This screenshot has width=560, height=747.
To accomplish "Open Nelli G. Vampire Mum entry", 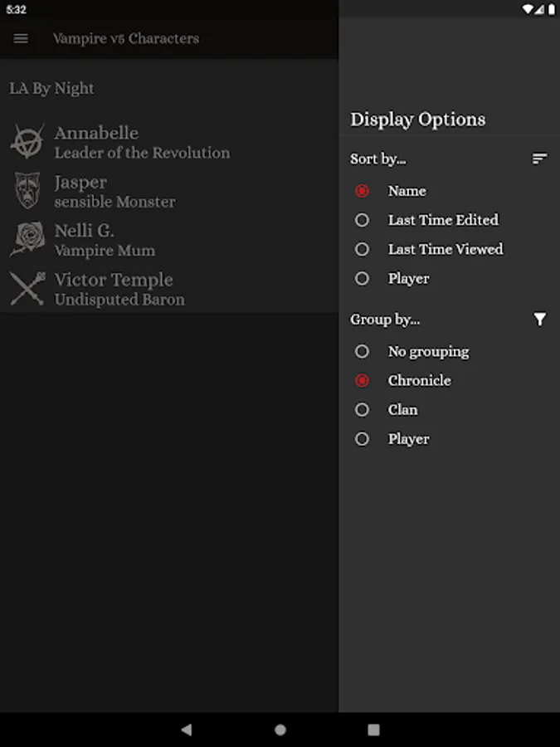I will pyautogui.click(x=105, y=240).
